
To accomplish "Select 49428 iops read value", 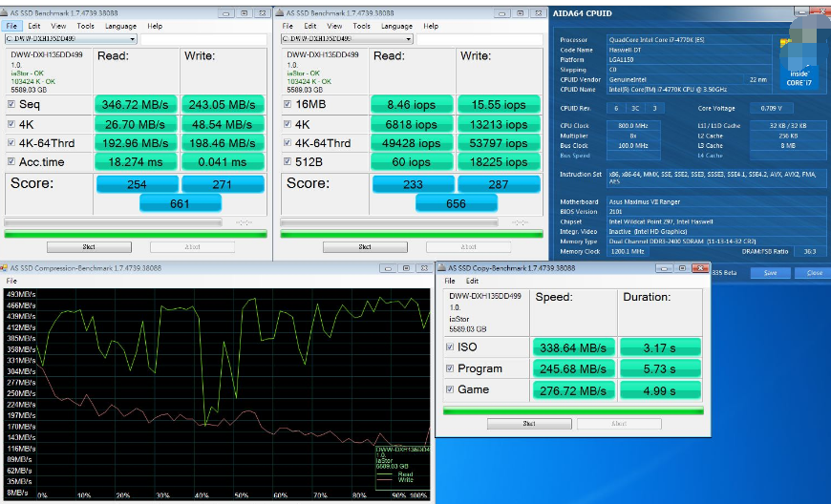I will (412, 143).
